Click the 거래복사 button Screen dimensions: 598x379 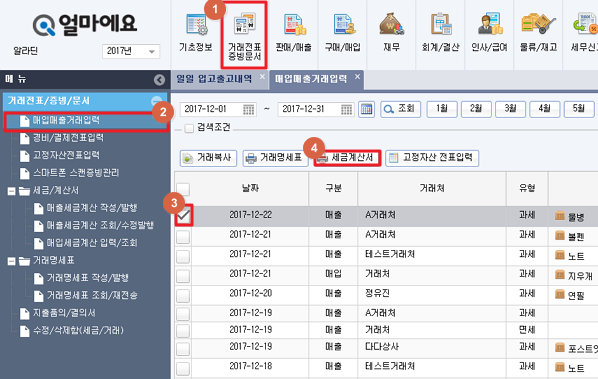[x=208, y=158]
